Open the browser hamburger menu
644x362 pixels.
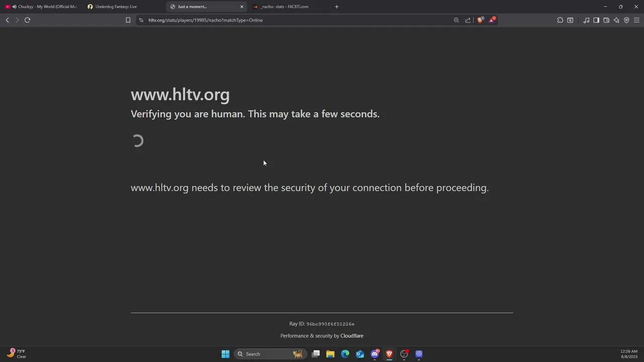click(x=636, y=20)
